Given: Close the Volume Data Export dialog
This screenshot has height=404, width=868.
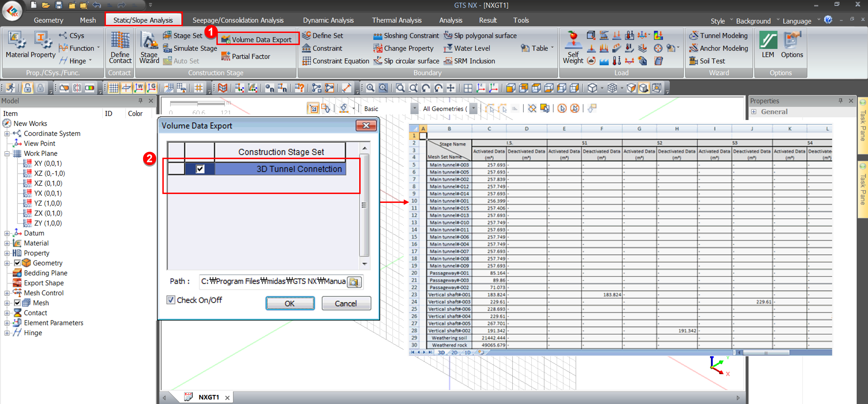Looking at the screenshot, I should pos(366,126).
